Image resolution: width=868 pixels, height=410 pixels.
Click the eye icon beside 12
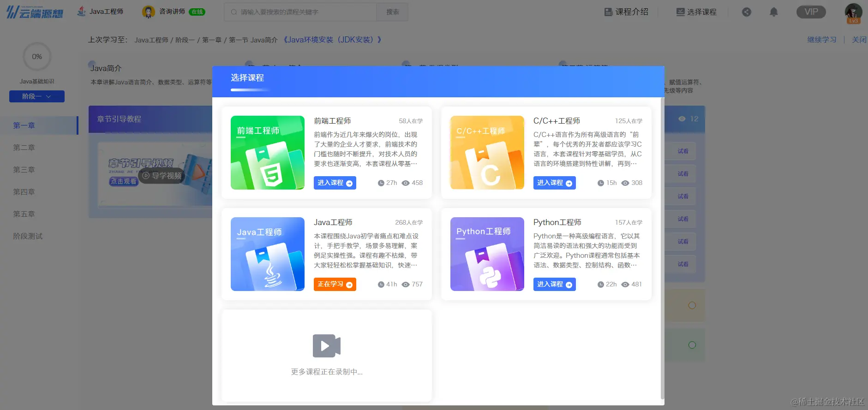(682, 119)
